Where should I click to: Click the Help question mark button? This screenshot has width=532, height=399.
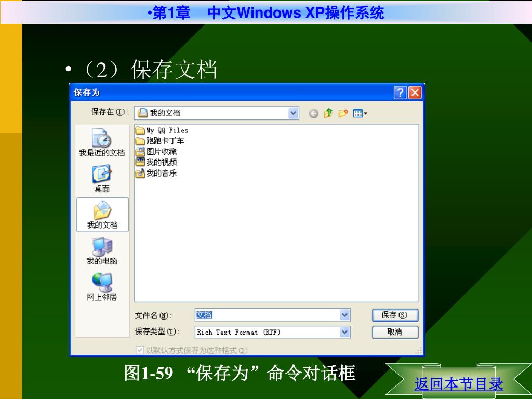(400, 92)
